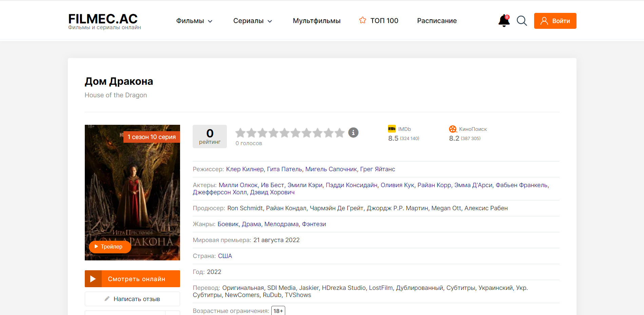Click the ТОП 100 star icon
Image resolution: width=644 pixels, height=315 pixels.
(x=363, y=20)
